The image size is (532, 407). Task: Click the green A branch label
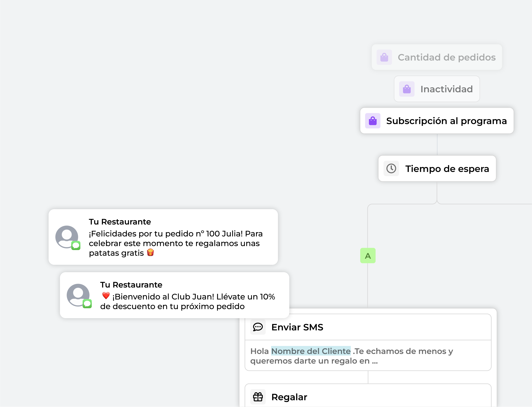click(368, 256)
